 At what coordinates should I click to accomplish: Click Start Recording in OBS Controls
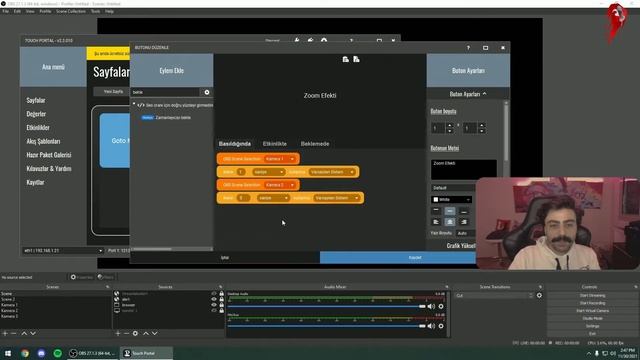click(592, 303)
